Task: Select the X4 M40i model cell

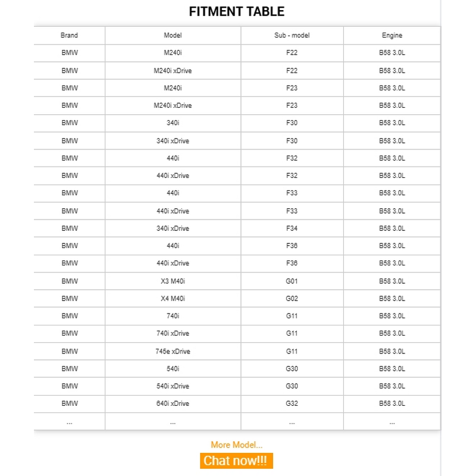Action: [x=173, y=298]
